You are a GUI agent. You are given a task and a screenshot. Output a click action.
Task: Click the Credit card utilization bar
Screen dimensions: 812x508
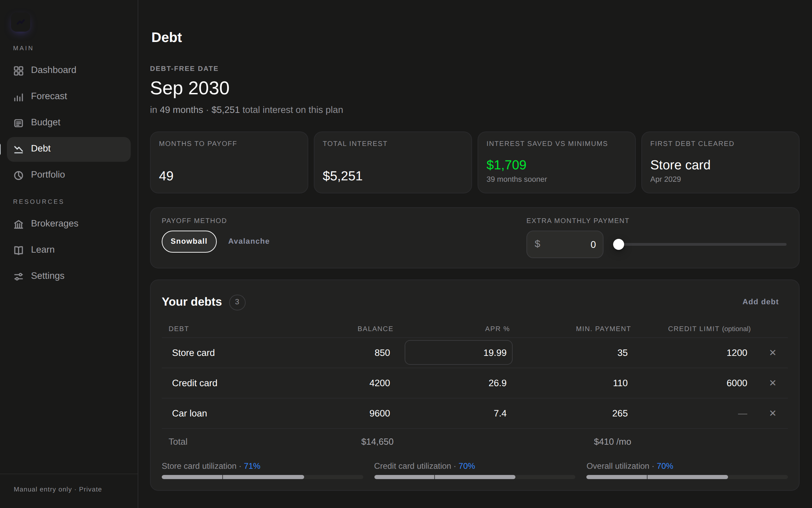point(475,477)
